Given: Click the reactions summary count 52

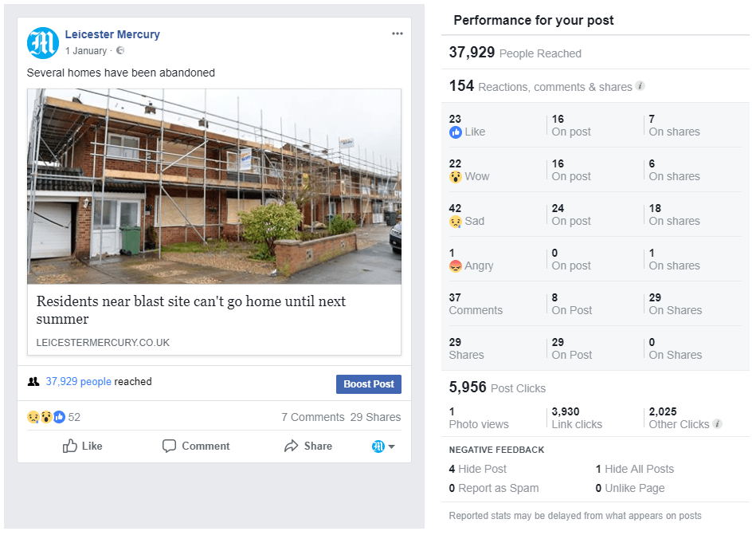Looking at the screenshot, I should click(74, 417).
